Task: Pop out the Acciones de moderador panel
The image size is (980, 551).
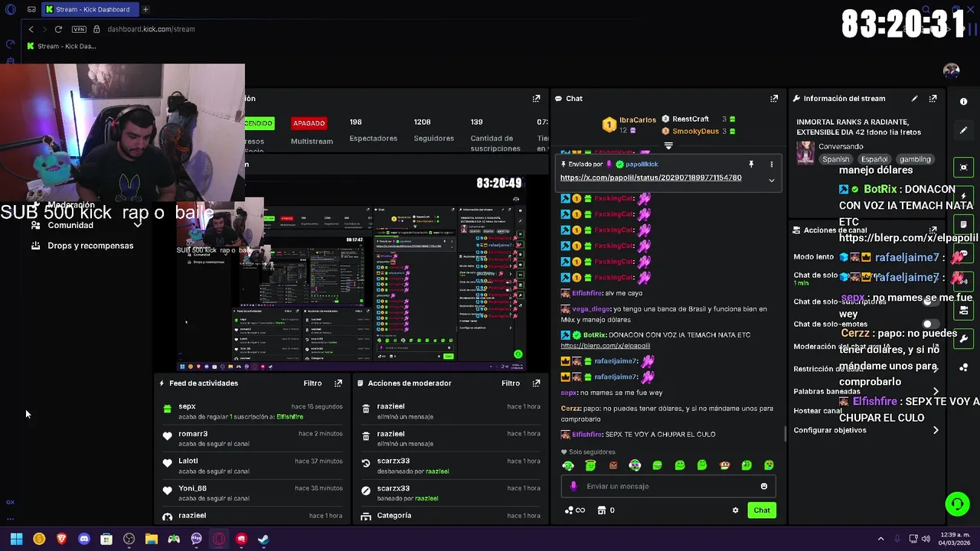Action: [x=536, y=383]
